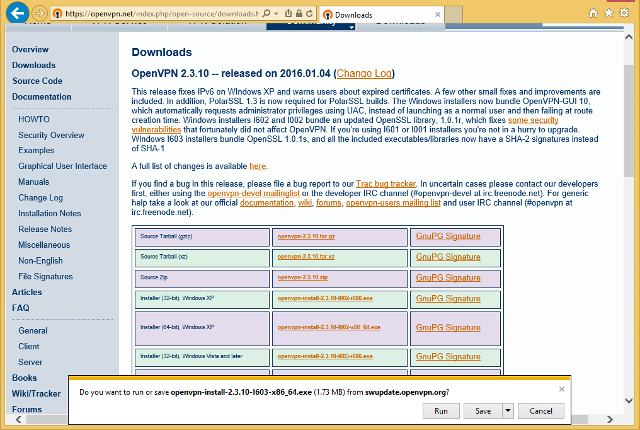Open Articles in the sidebar
The image size is (640, 430).
click(x=27, y=292)
